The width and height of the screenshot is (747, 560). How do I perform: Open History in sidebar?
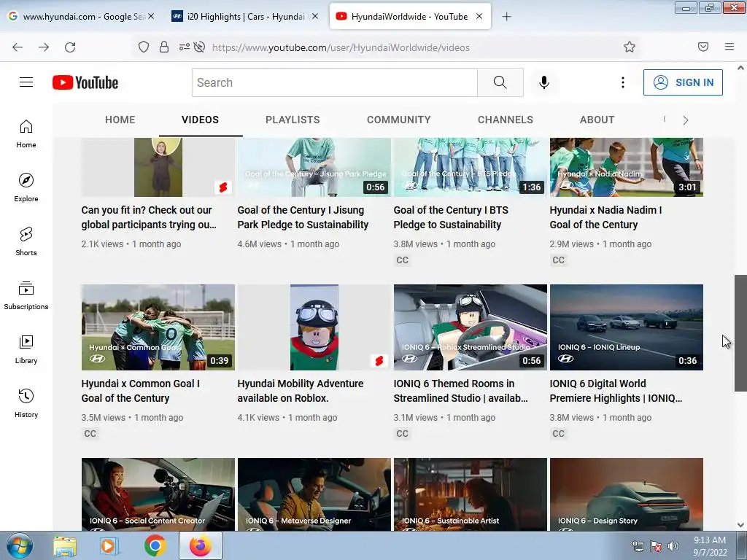tap(26, 403)
